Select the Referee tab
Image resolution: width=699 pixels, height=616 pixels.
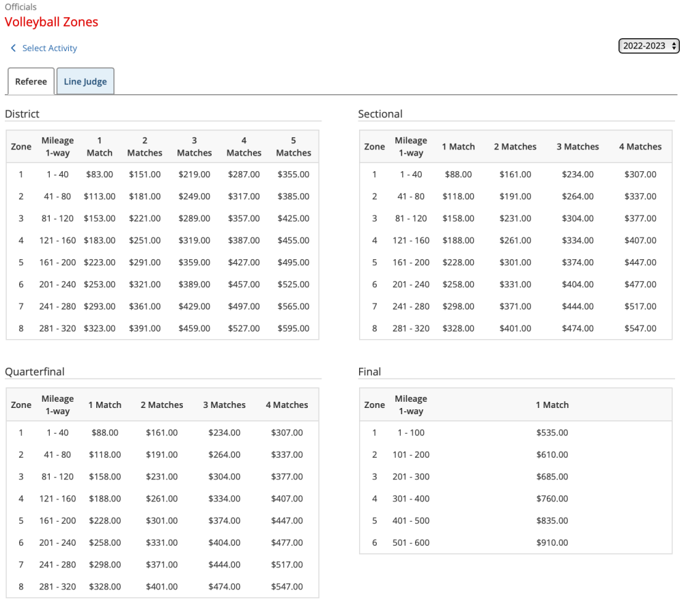pos(31,82)
